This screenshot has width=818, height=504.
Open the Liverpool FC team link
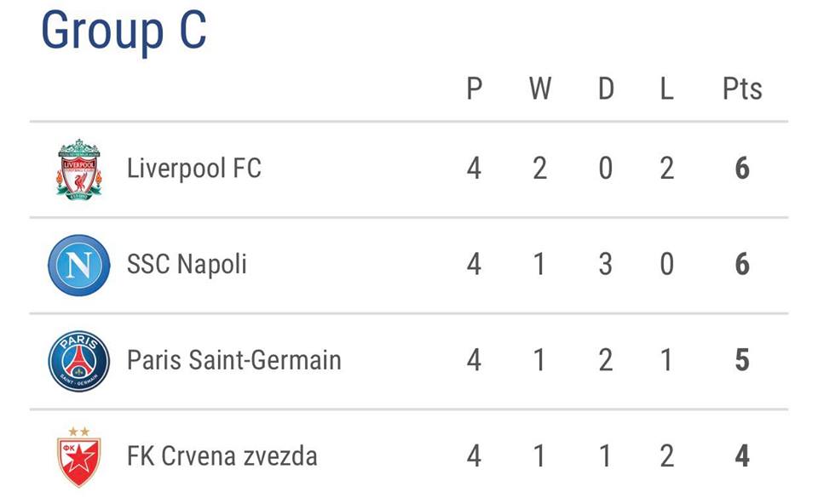[193, 169]
